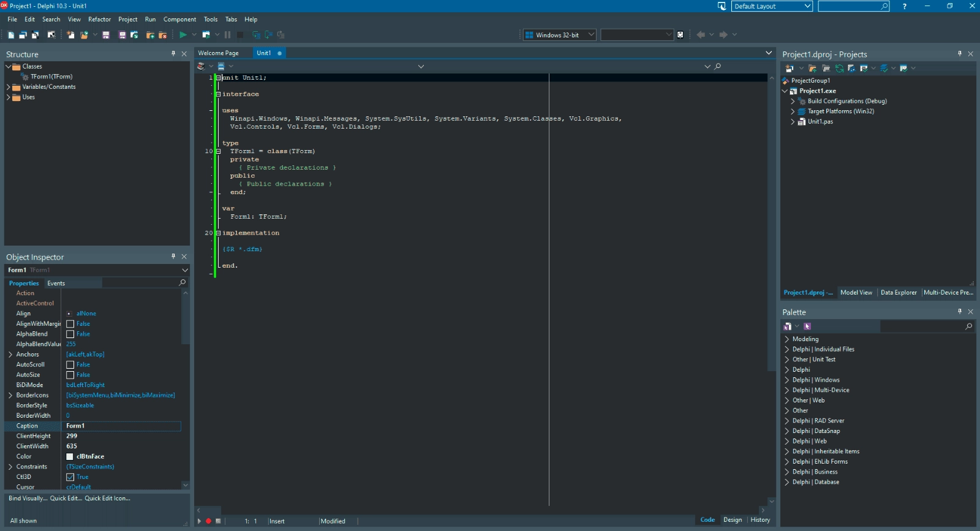Click the View Unit toolbar icon
Screen dimensions: 980x531
pos(23,35)
